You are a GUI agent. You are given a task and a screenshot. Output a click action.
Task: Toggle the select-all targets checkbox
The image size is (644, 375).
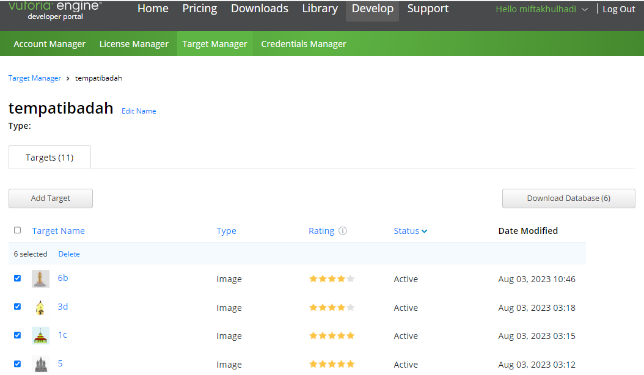[x=17, y=230]
